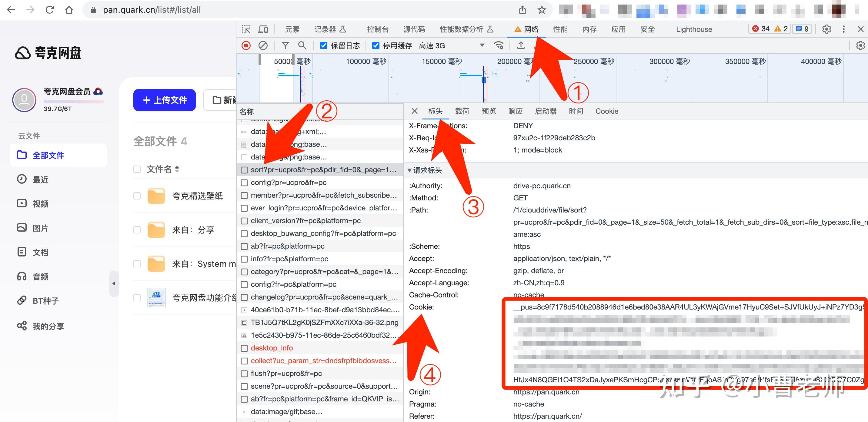Click the Quark cloud drive logo
The image size is (868, 422).
(48, 53)
